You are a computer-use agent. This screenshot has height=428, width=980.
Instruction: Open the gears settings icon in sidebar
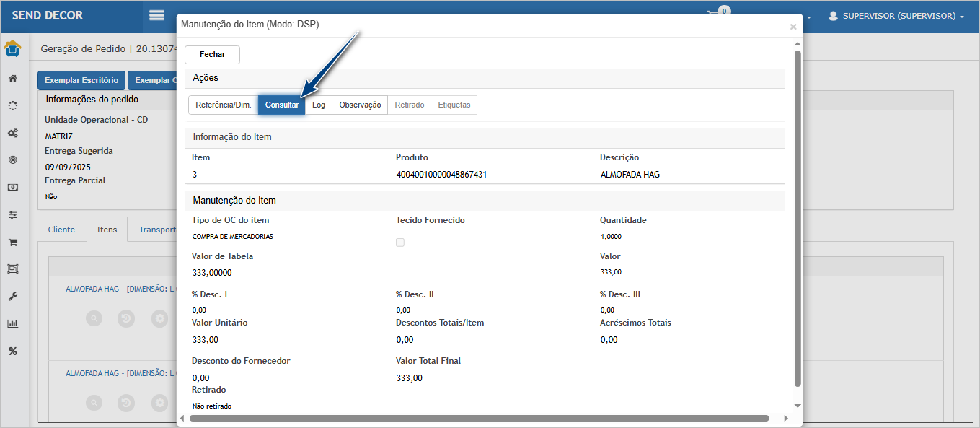(x=12, y=133)
